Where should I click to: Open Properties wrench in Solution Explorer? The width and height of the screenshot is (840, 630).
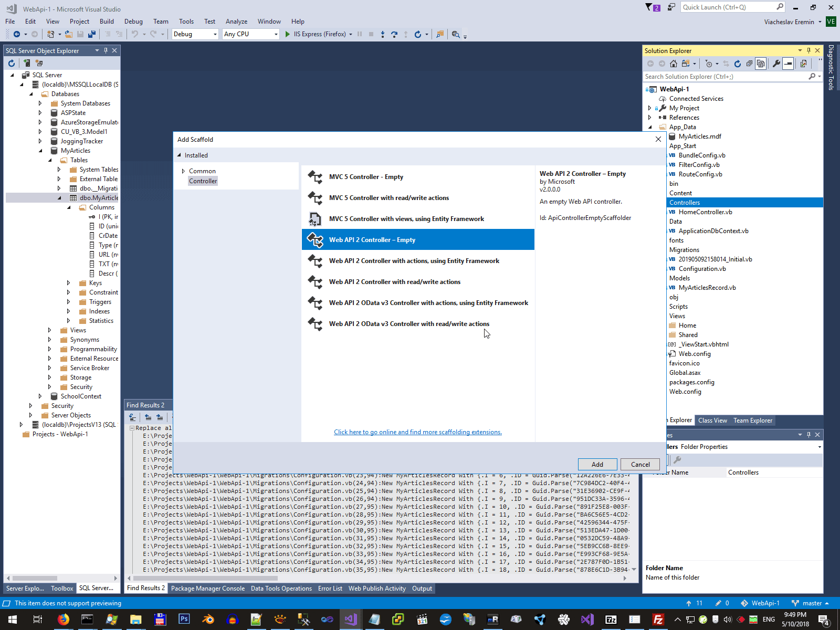776,64
